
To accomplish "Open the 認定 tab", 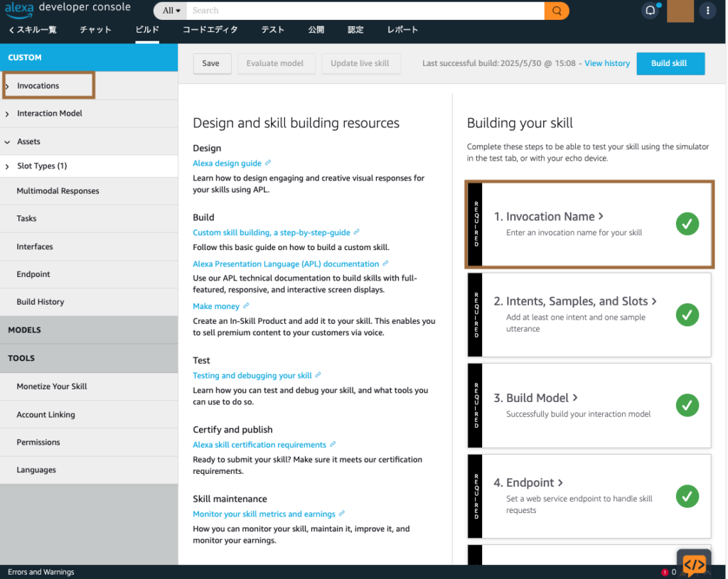I will [x=355, y=30].
